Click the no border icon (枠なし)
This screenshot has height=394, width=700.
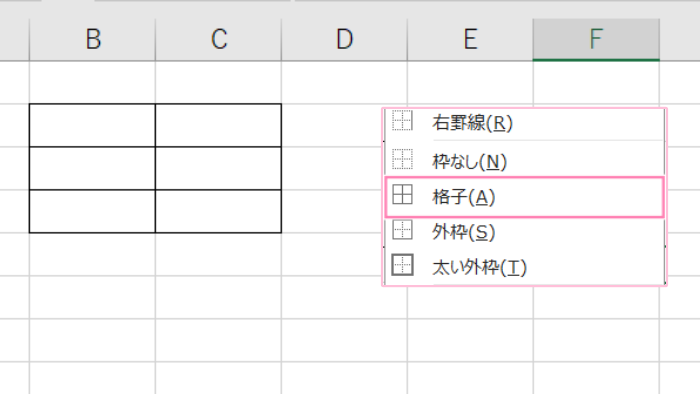click(402, 160)
